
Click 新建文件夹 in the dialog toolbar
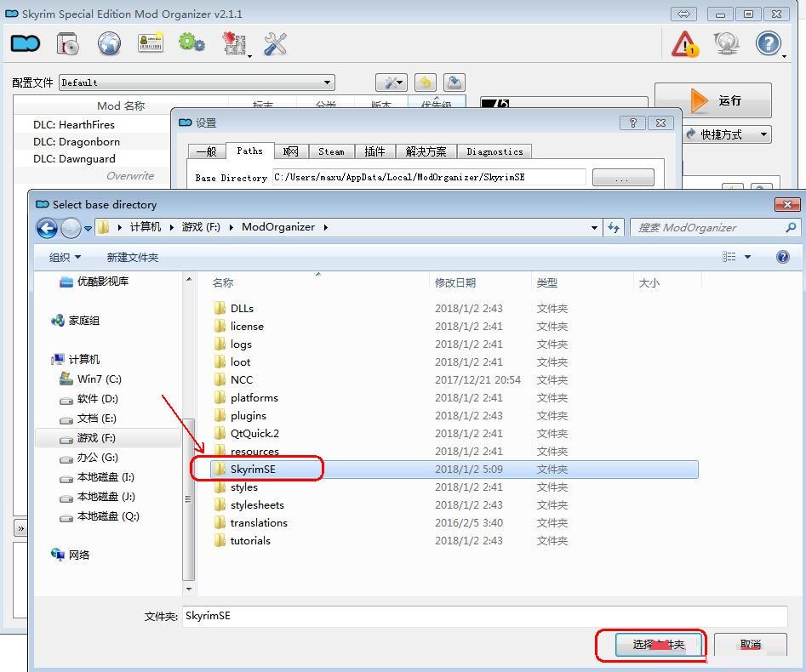coord(133,258)
